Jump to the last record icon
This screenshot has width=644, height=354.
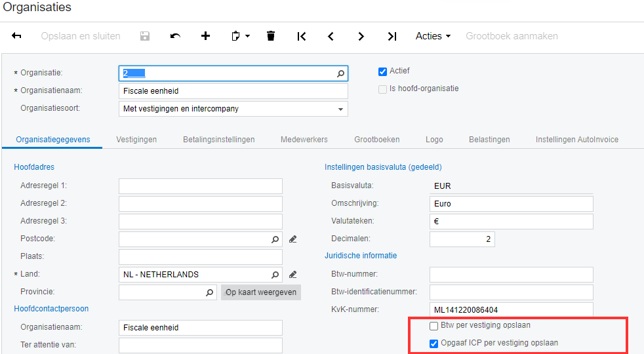click(x=392, y=37)
